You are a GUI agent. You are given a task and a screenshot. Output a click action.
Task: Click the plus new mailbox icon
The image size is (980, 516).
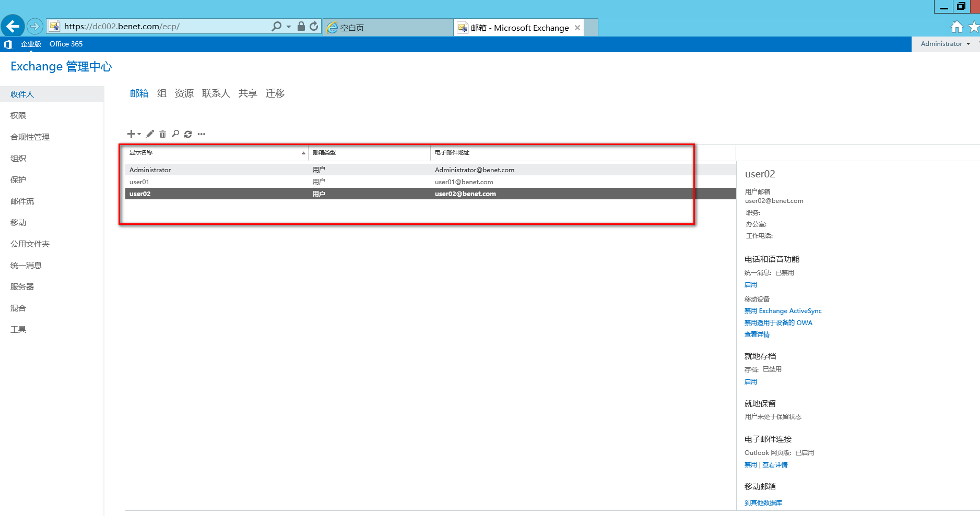point(131,134)
